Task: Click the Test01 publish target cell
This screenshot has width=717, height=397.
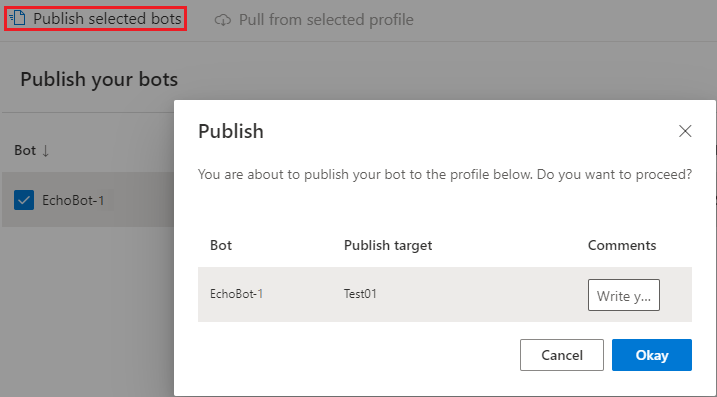Action: click(360, 294)
